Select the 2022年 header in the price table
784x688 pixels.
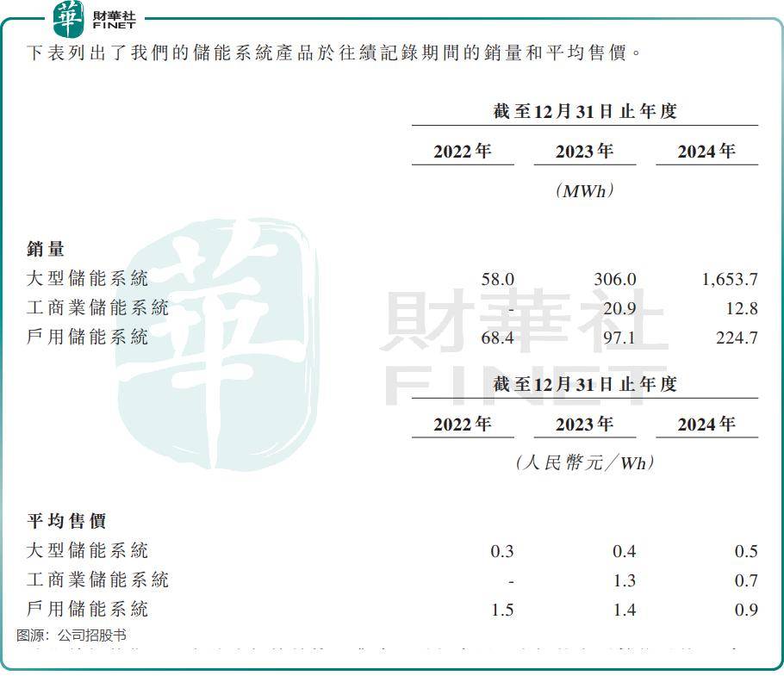point(463,424)
